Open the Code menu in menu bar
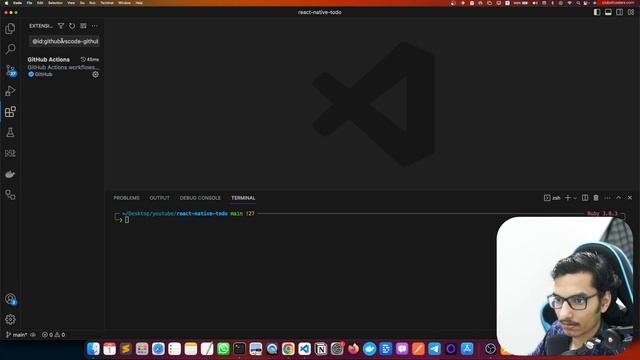 (18, 3)
